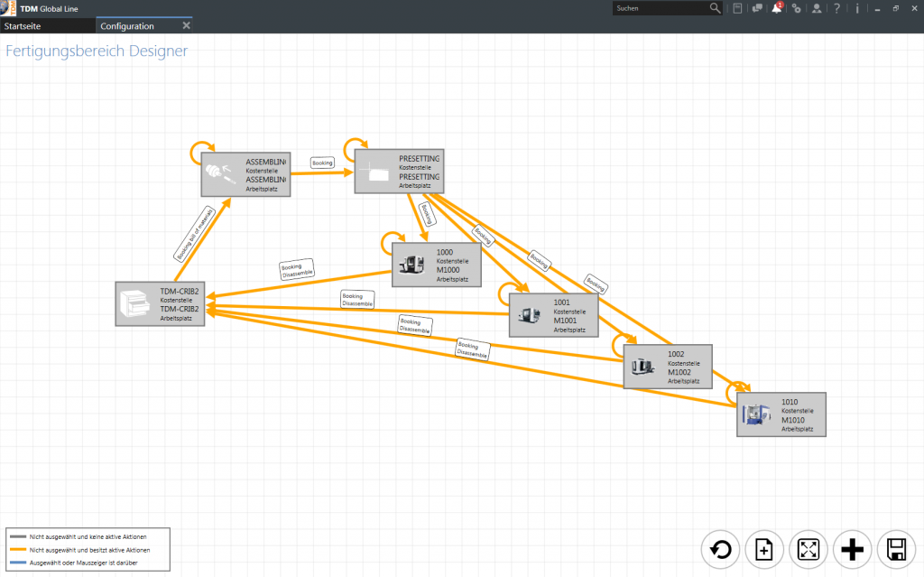Open the settings gears icon
Image resolution: width=924 pixels, height=577 pixels.
(x=797, y=8)
